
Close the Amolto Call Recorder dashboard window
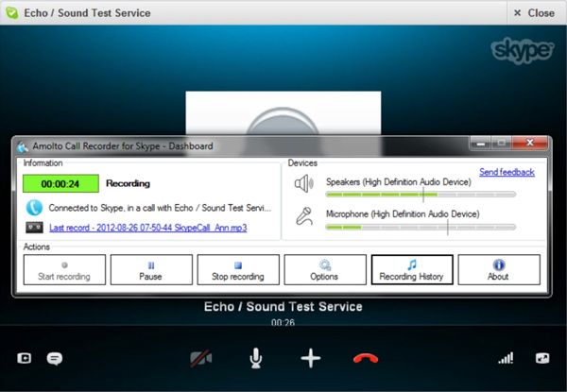pyautogui.click(x=529, y=143)
